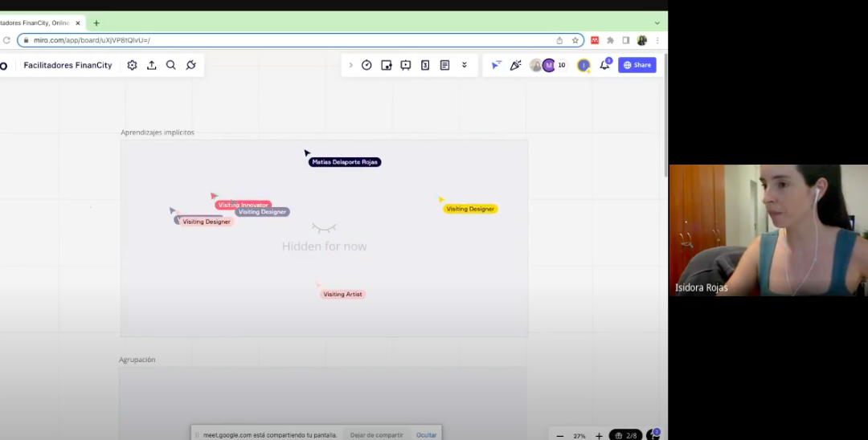Viewport: 868px width, 440px height.
Task: Bookmark the page with star icon
Action: 575,40
